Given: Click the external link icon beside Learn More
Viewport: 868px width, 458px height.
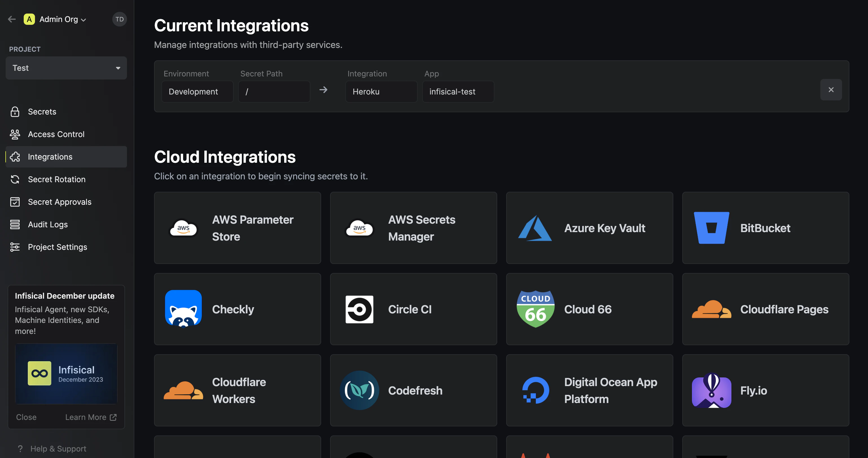Looking at the screenshot, I should (113, 417).
